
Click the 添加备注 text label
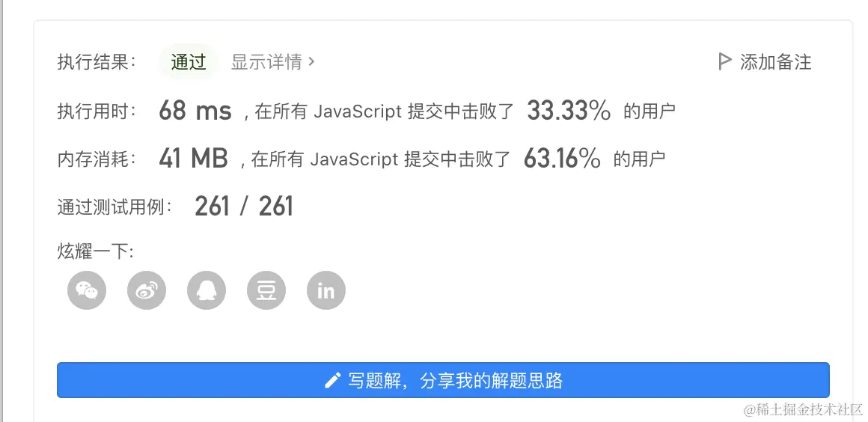(775, 61)
